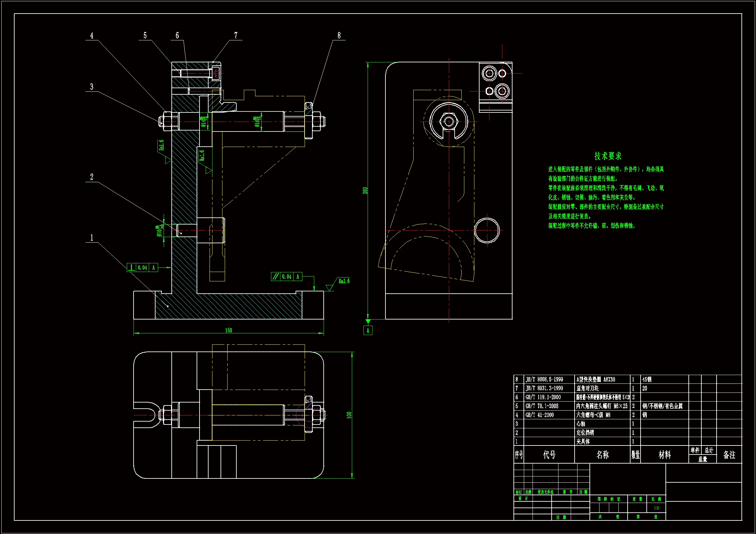Click the parallelism 0.04 A tolerance frame
The width and height of the screenshot is (756, 534).
pos(286,277)
